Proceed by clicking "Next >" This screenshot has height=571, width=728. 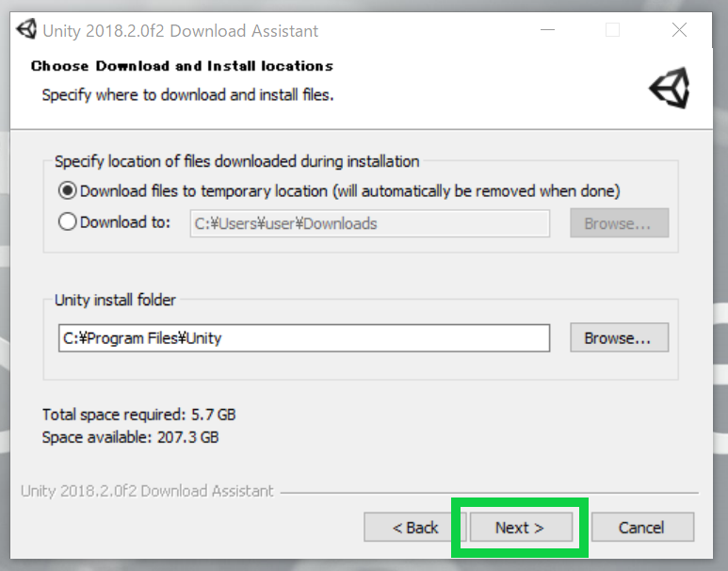520,528
